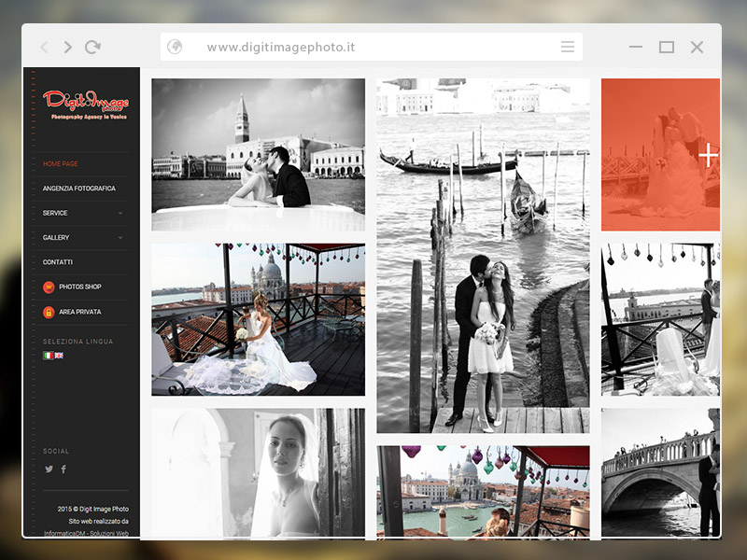Open ANGENZIA FOTOGRAFICA menu item

(x=79, y=189)
